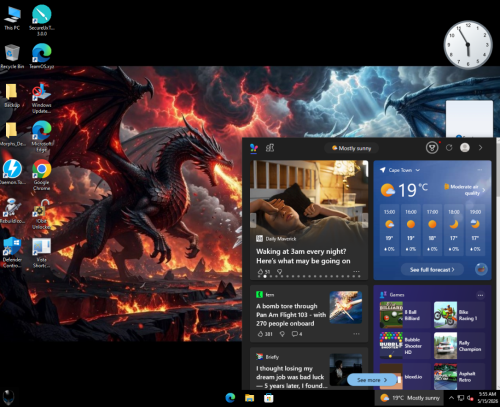This screenshot has height=407, width=500.
Task: Refresh the widgets feed
Action: click(449, 148)
